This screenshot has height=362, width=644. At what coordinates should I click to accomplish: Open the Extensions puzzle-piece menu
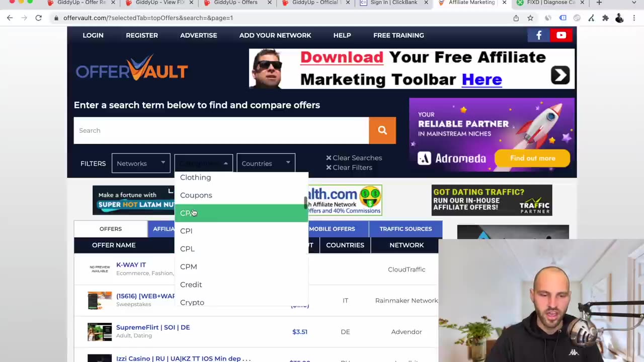tap(605, 18)
